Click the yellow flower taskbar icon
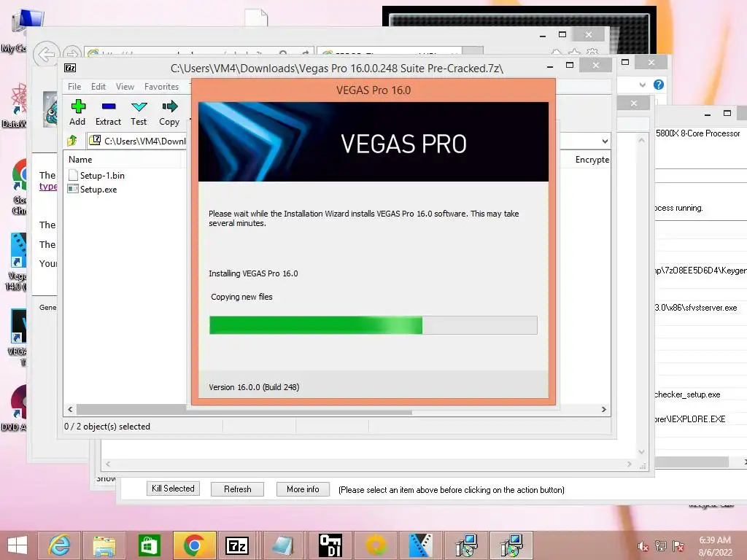This screenshot has width=747, height=560. click(376, 545)
